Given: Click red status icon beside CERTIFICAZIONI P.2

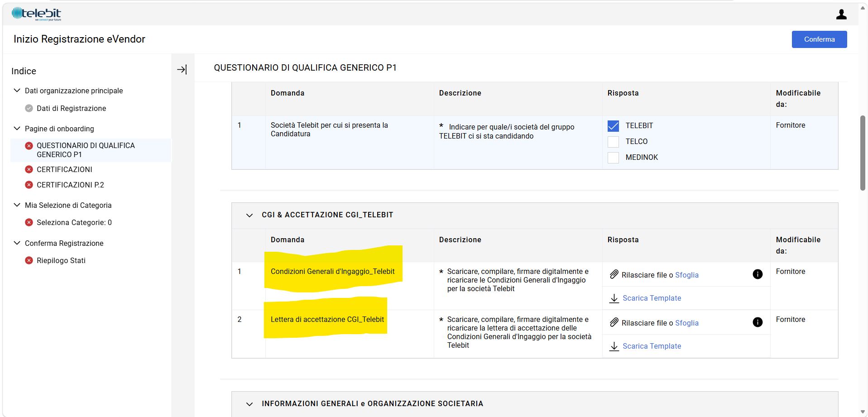Looking at the screenshot, I should click(x=29, y=185).
